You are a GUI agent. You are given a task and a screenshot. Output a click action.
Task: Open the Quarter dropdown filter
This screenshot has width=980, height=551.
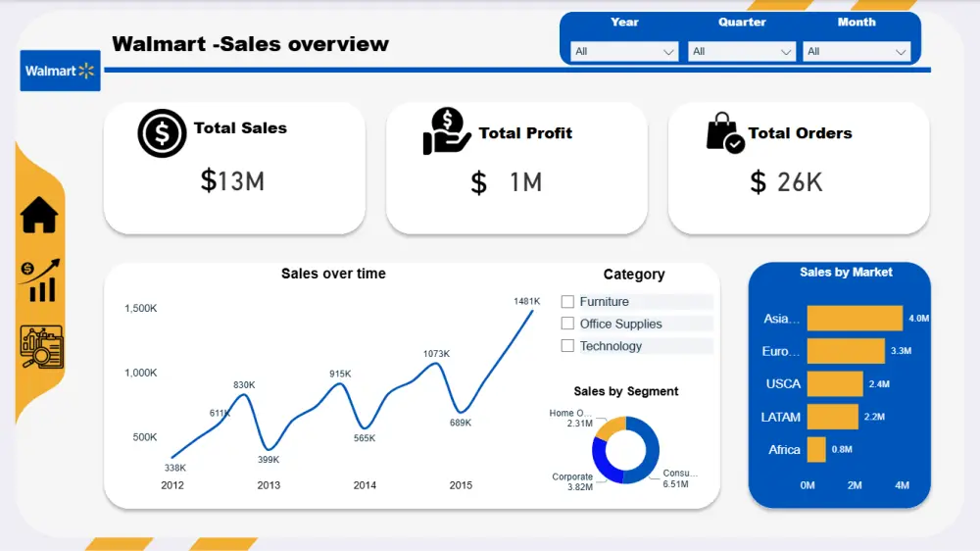tap(741, 51)
